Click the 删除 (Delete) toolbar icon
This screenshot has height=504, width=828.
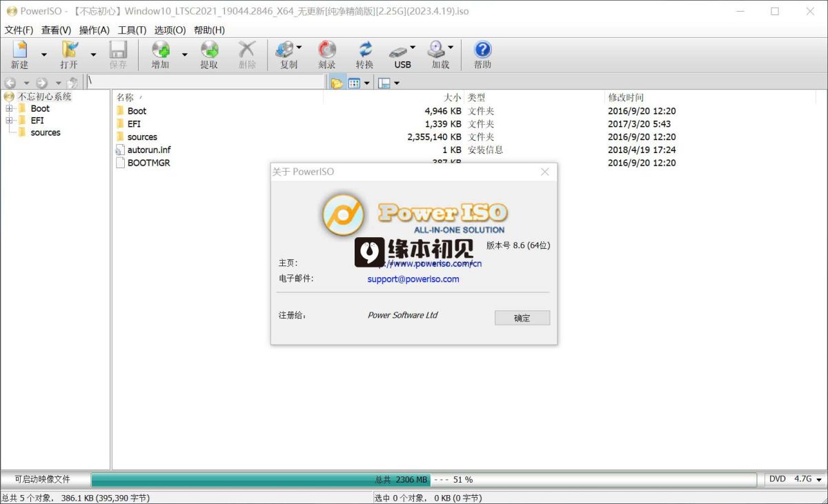click(247, 50)
